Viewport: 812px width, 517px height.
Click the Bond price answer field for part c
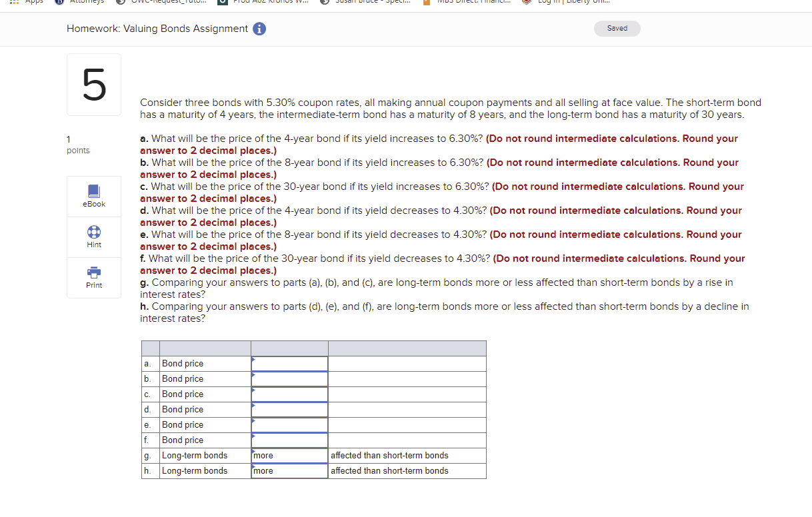point(289,394)
